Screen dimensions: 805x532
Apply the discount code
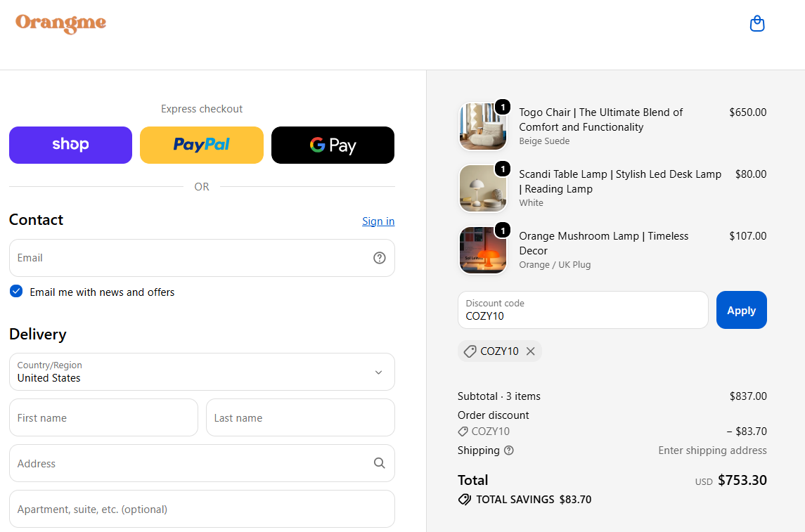741,311
